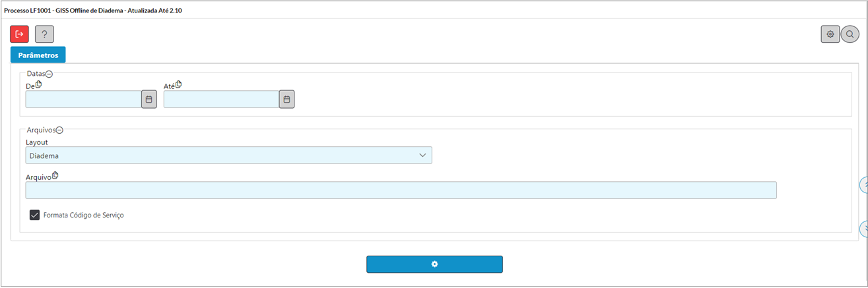Click the De date input field
868x288 pixels.
[83, 100]
